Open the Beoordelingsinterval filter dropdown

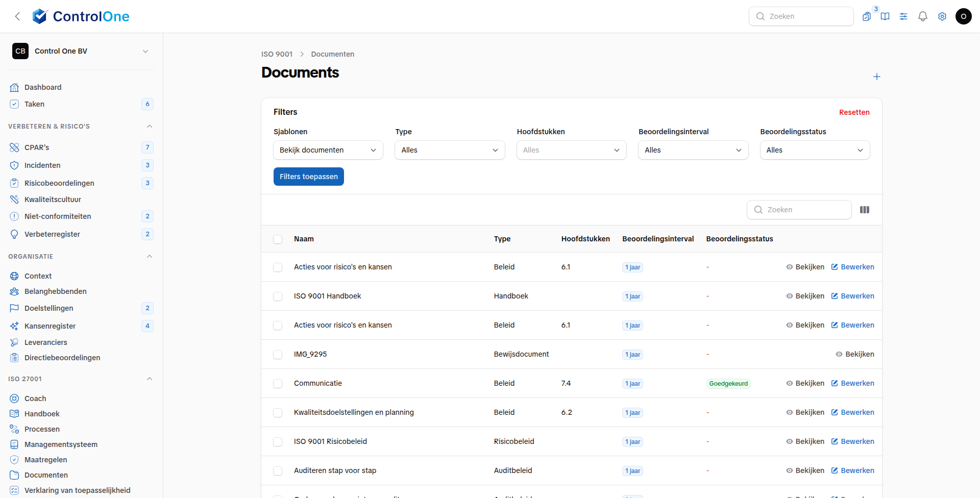pos(693,150)
